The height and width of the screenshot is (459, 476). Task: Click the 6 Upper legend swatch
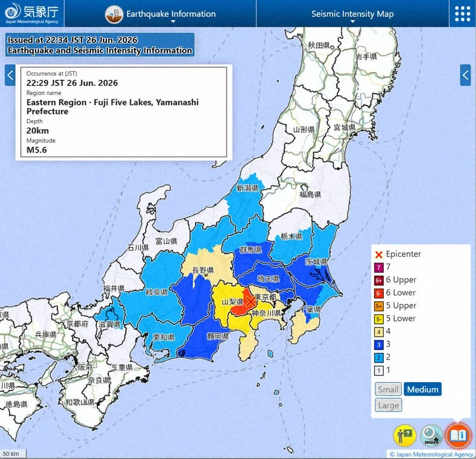(x=378, y=280)
